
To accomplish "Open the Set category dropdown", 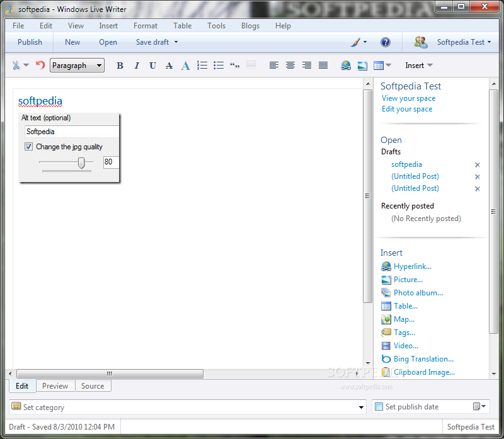I will (361, 407).
